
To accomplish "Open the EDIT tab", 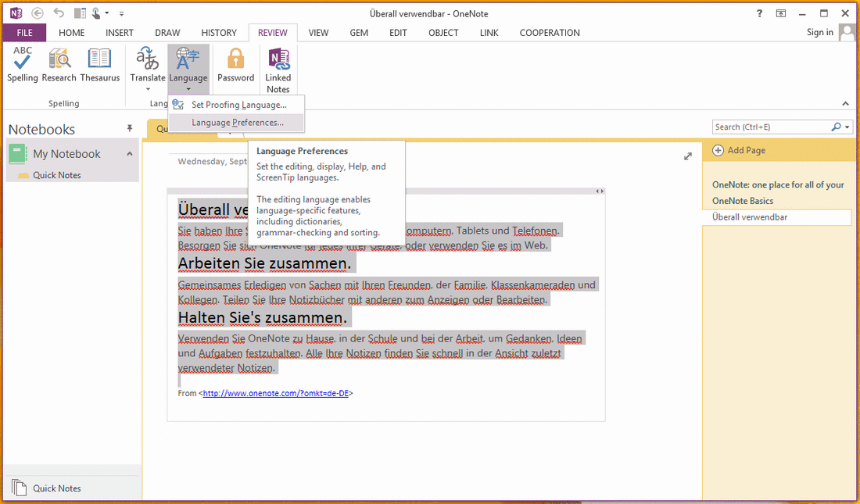I will click(x=398, y=33).
